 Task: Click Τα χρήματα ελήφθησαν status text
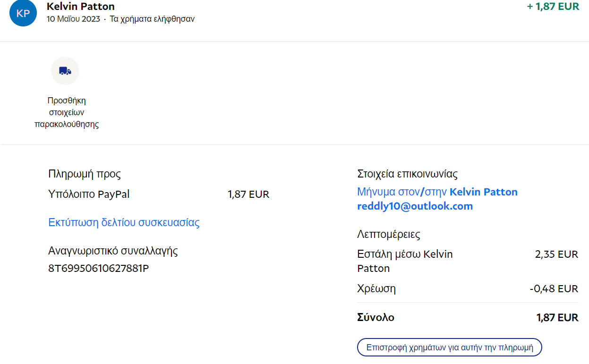point(152,19)
